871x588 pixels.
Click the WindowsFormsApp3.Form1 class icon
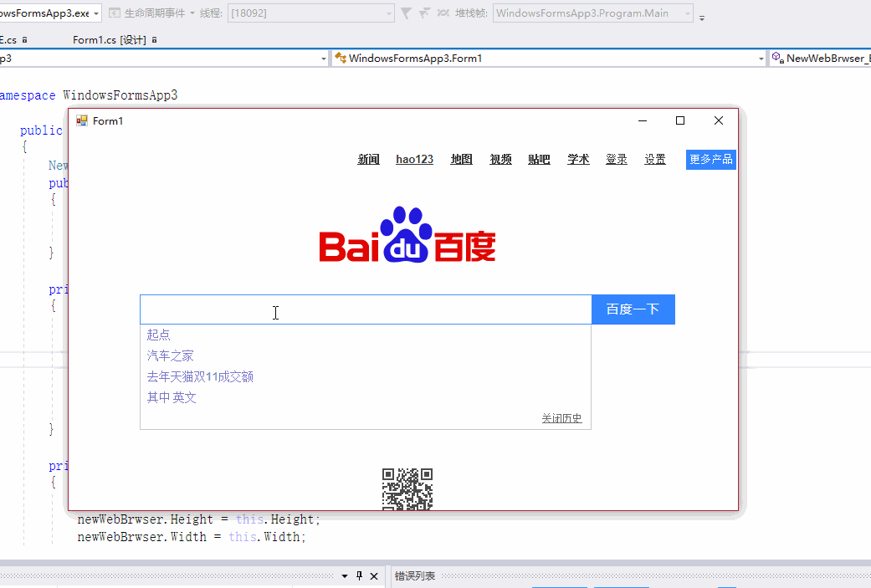pos(341,58)
